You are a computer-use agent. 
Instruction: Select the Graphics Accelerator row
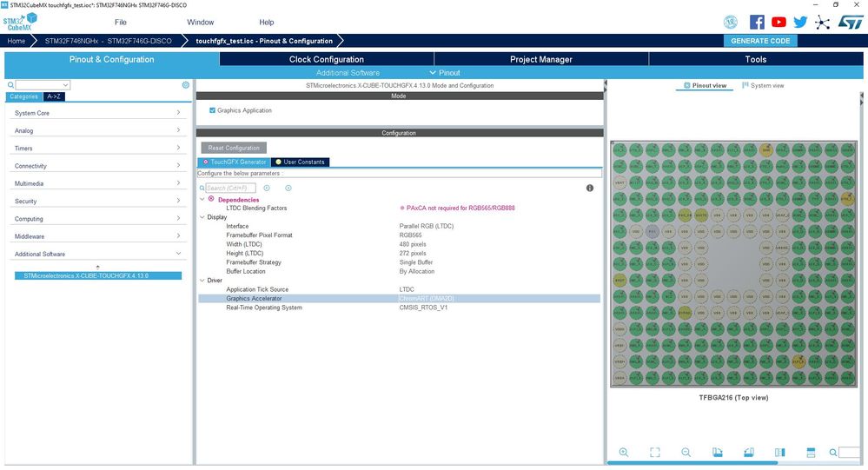click(x=399, y=298)
